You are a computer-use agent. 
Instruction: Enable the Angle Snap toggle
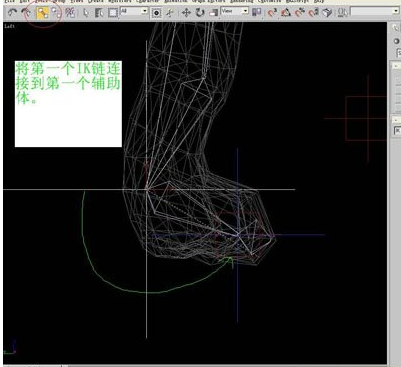[286, 13]
